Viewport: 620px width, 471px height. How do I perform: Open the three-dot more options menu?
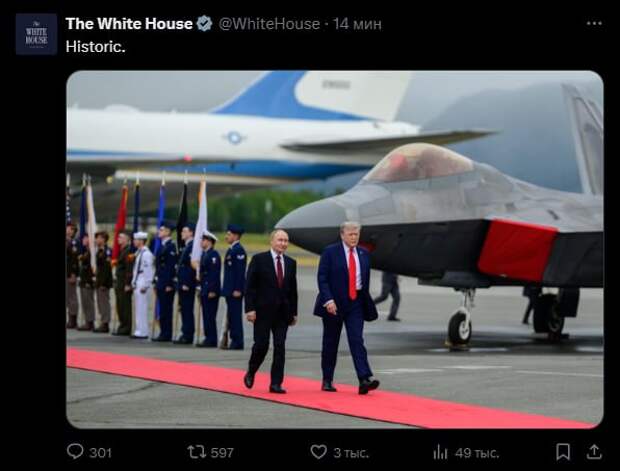(594, 24)
